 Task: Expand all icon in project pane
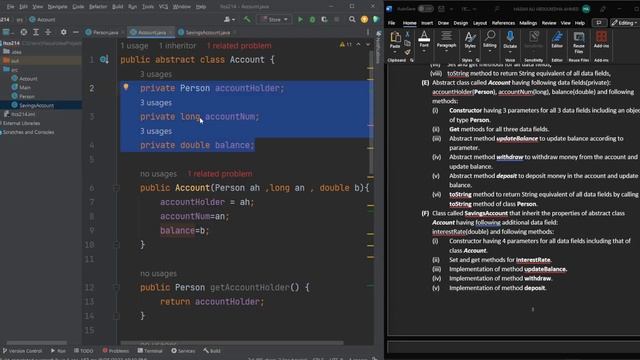(36, 32)
